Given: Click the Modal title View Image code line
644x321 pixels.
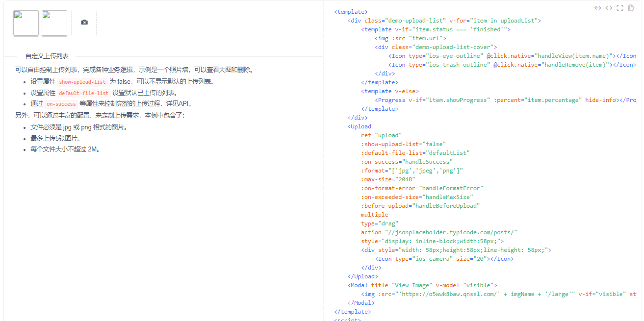Looking at the screenshot, I should click(x=422, y=285).
